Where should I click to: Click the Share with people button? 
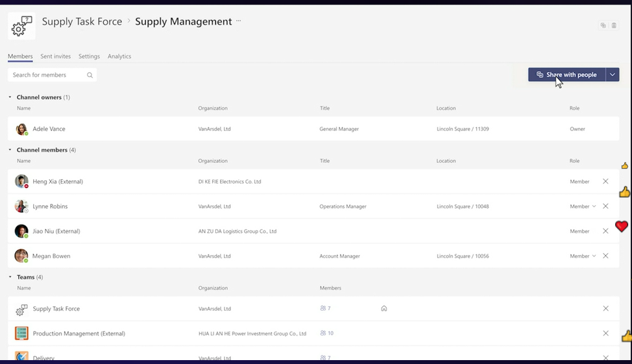[566, 75]
